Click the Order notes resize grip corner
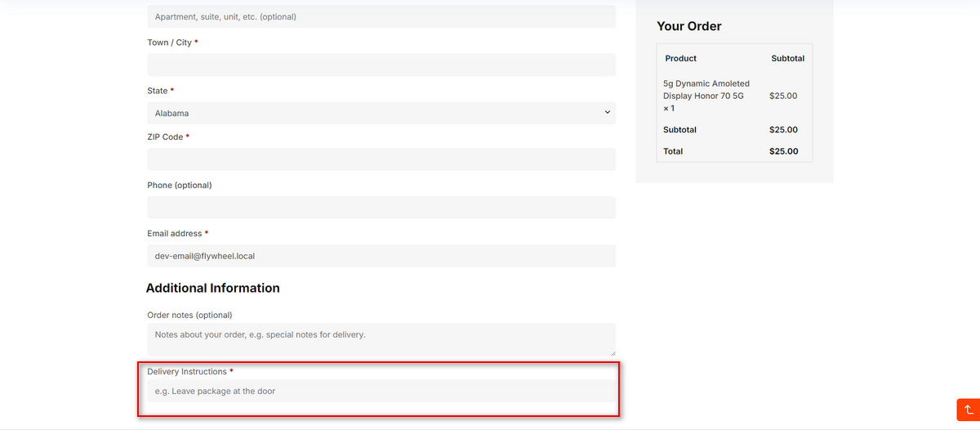The width and height of the screenshot is (980, 448). pyautogui.click(x=611, y=352)
